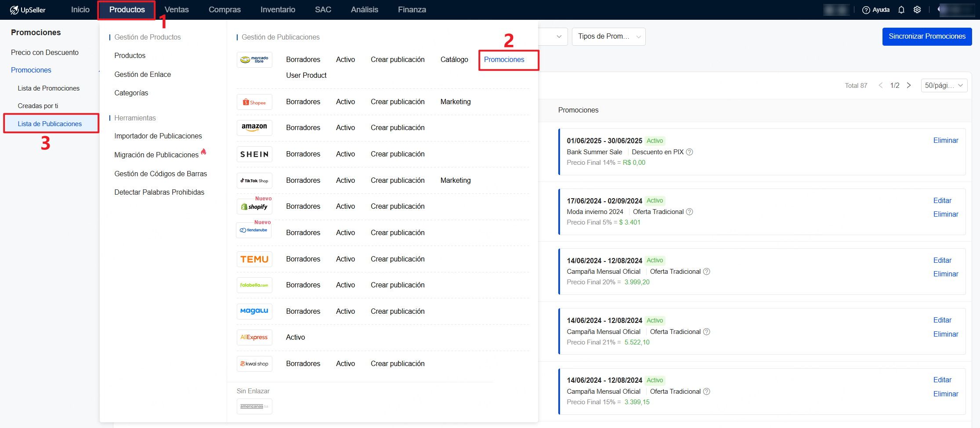
Task: Click the Shopify marketplace logo
Action: [x=254, y=207]
